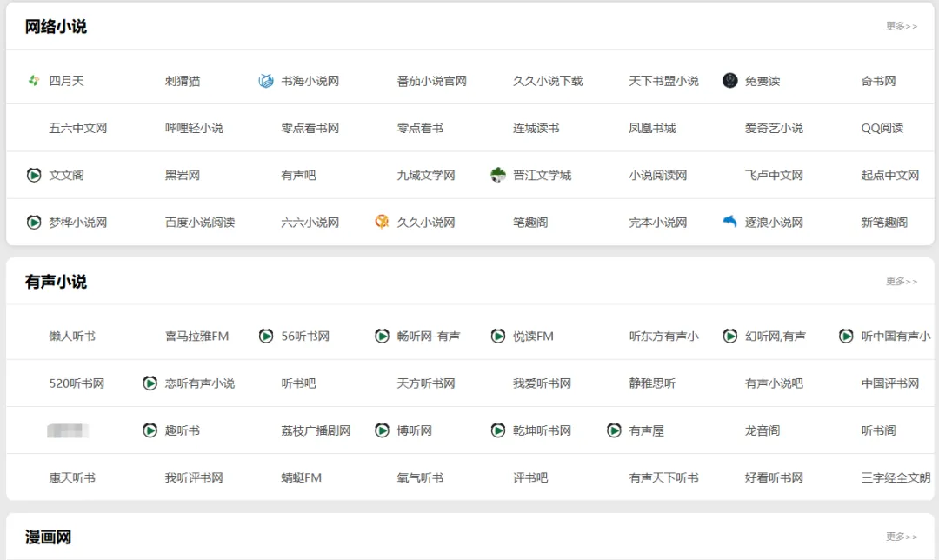Open the 黑岩网 link

(183, 176)
